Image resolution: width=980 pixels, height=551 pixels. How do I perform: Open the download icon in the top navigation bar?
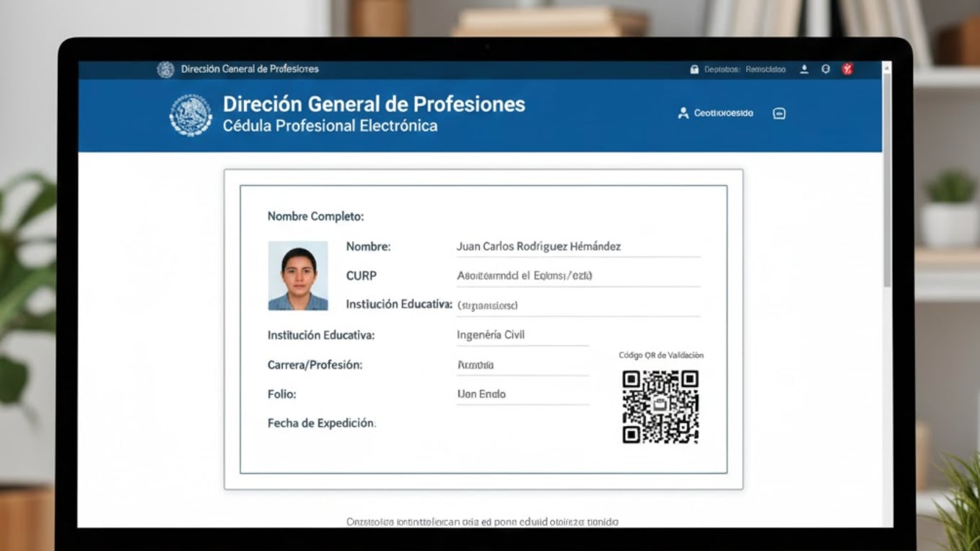[802, 69]
